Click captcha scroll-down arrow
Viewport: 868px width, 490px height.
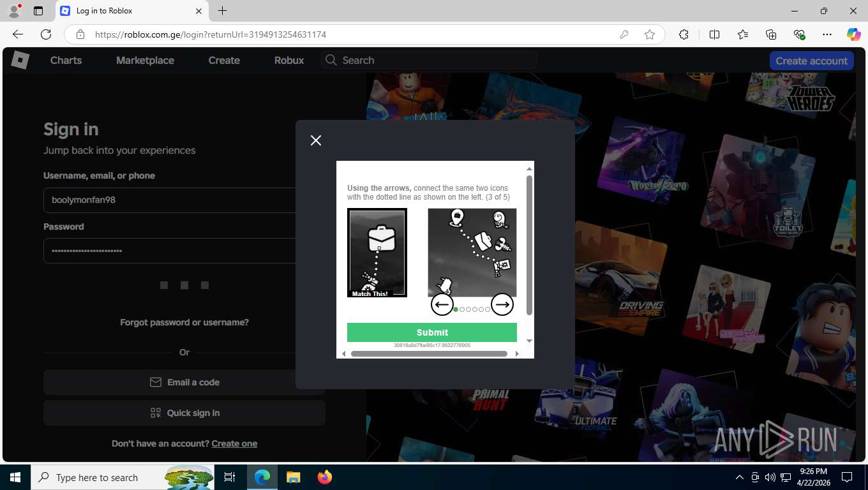coord(529,341)
